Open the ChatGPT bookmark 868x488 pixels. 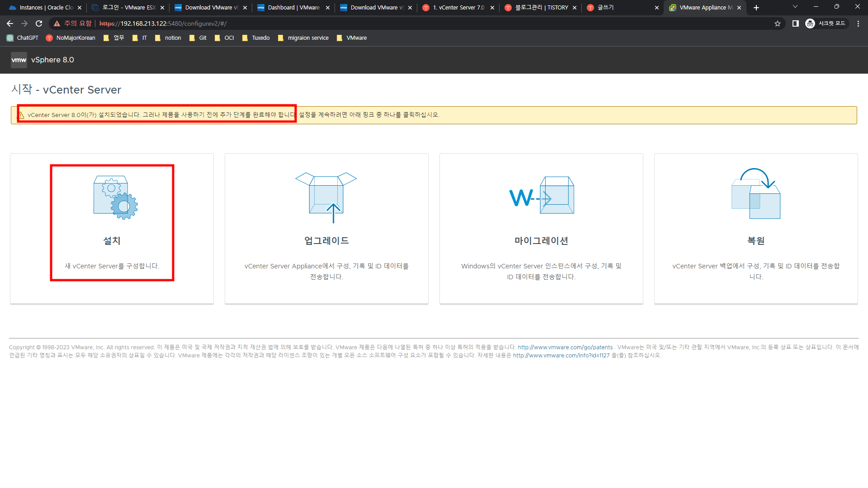point(23,38)
